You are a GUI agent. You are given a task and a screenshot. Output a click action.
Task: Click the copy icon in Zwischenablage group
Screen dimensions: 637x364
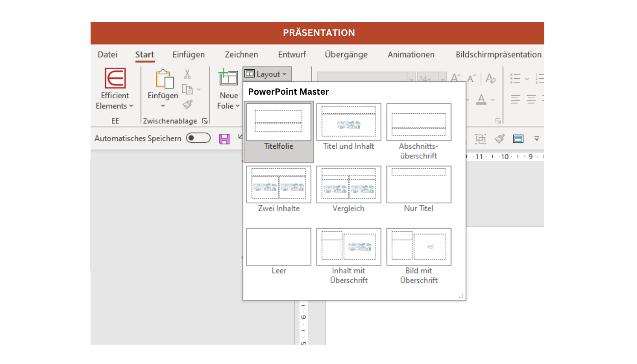click(187, 89)
